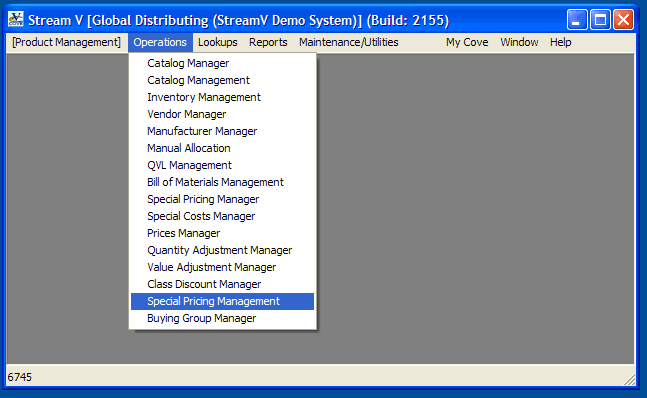Close the Stream V window
Viewport: 647px width, 398px height.
point(623,19)
